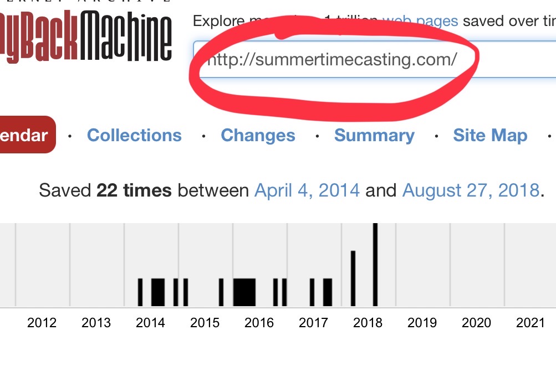Viewport: 556px width, 392px height.
Task: Jump to the 2014 year label
Action: [151, 322]
